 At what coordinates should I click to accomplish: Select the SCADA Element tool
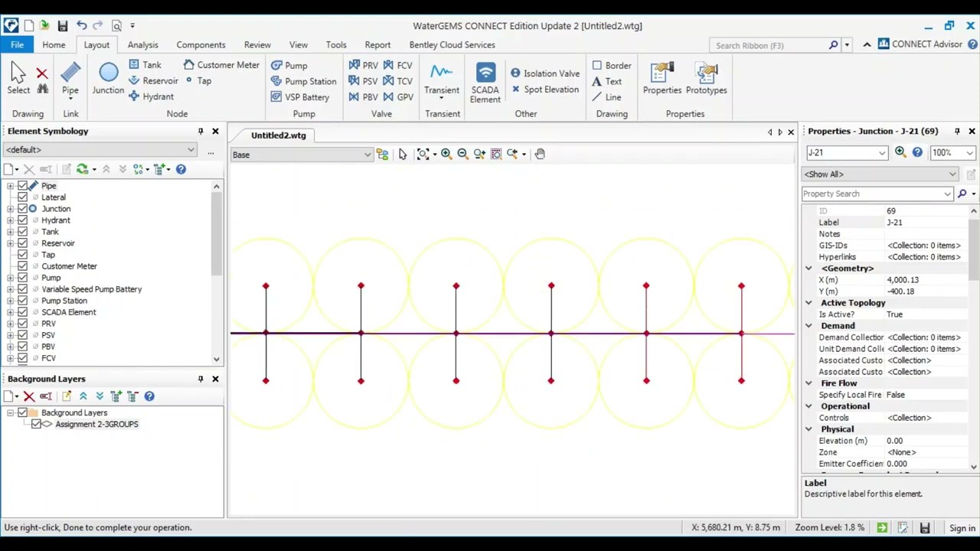coord(485,83)
